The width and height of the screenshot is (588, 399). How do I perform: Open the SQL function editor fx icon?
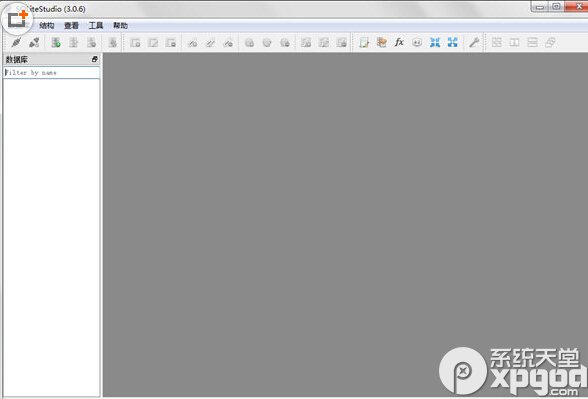[x=399, y=42]
